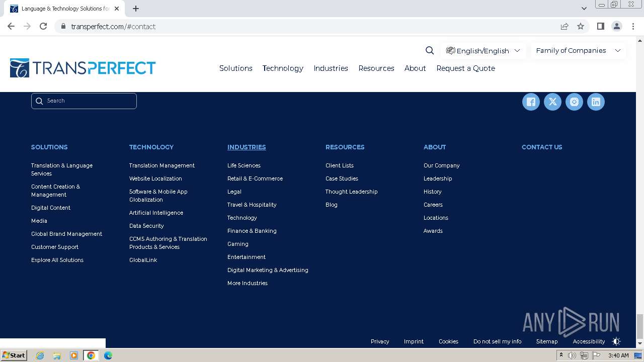Open the Facebook social icon
The height and width of the screenshot is (362, 644).
(531, 102)
